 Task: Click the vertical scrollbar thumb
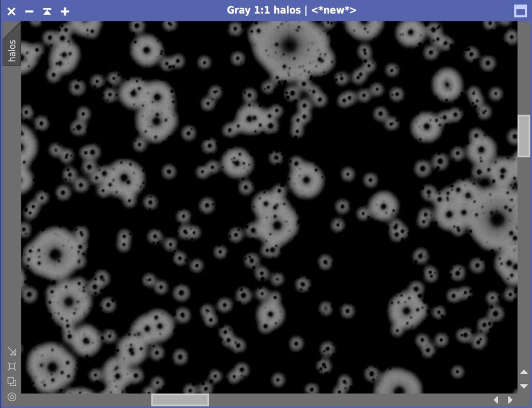524,136
